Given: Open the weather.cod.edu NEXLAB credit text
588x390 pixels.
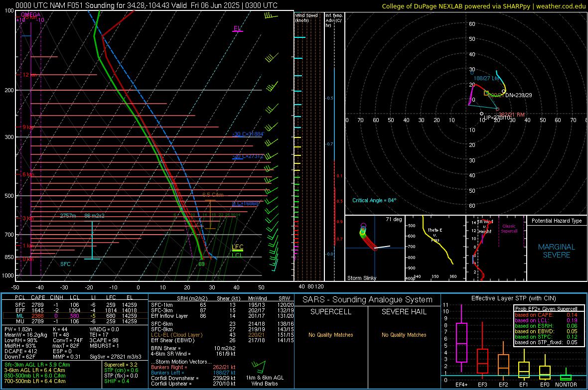Looking at the screenshot, I should (483, 6).
